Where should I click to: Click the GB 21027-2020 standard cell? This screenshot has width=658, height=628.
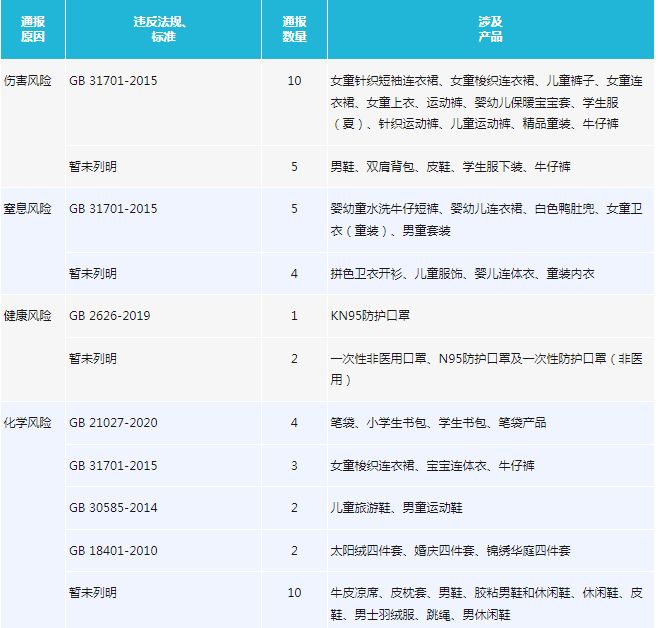point(113,422)
